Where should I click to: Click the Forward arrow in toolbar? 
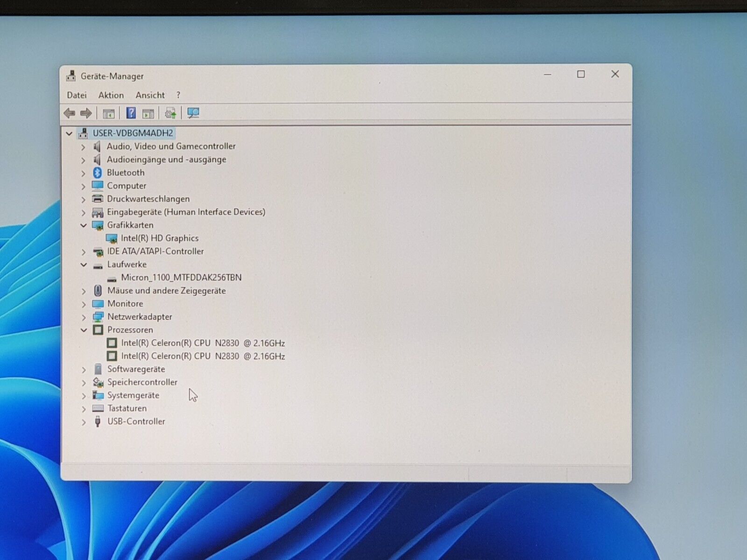[86, 113]
